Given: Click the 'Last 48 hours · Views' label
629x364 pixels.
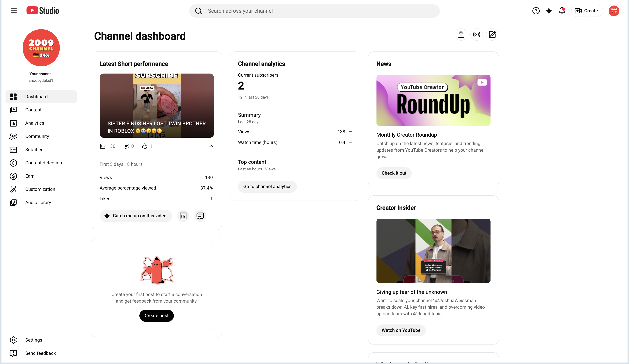Looking at the screenshot, I should click(257, 169).
